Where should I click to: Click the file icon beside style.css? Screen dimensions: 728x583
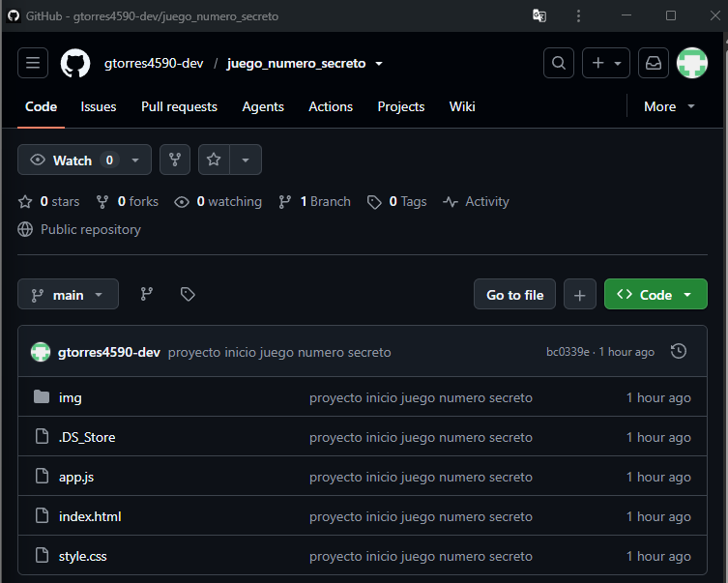coord(42,555)
